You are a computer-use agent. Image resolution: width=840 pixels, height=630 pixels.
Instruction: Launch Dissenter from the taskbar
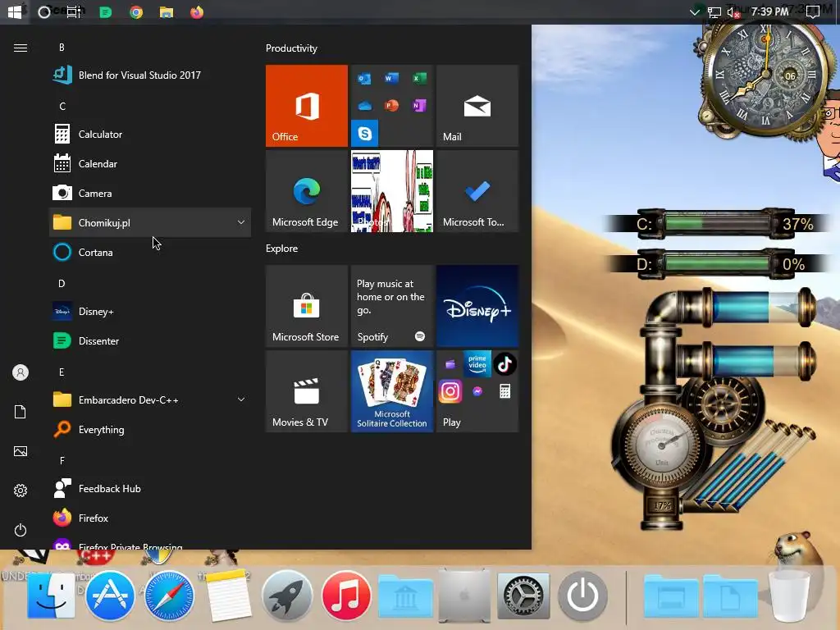pyautogui.click(x=106, y=11)
